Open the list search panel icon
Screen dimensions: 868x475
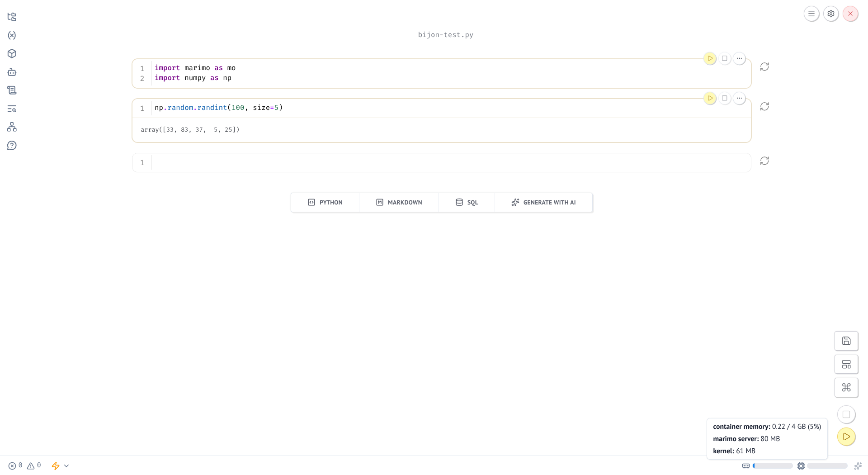(12, 109)
